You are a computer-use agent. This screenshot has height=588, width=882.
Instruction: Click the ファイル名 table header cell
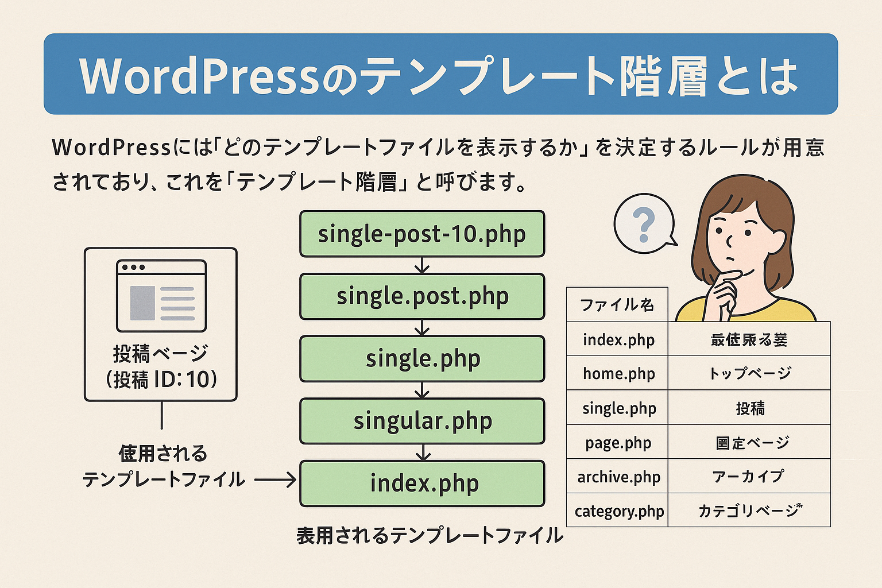coord(617,304)
